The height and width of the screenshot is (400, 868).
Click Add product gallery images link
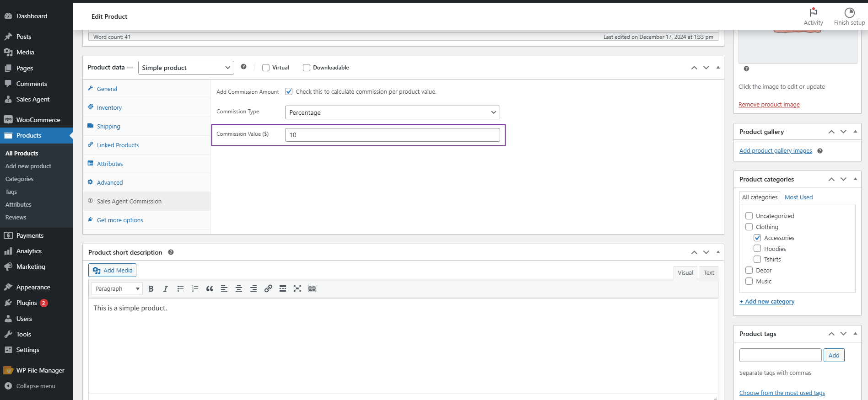776,151
